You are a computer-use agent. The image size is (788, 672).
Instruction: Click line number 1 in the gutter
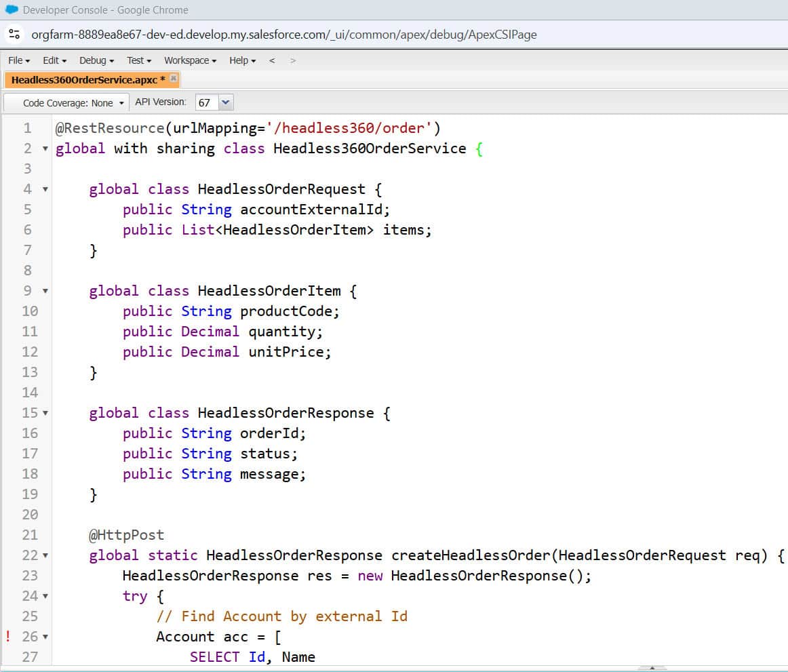coord(28,128)
